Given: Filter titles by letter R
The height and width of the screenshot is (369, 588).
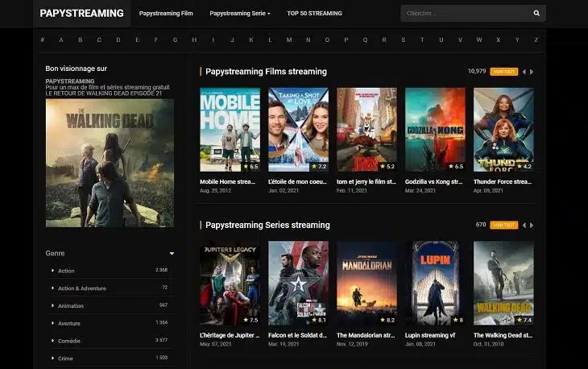Looking at the screenshot, I should [384, 39].
